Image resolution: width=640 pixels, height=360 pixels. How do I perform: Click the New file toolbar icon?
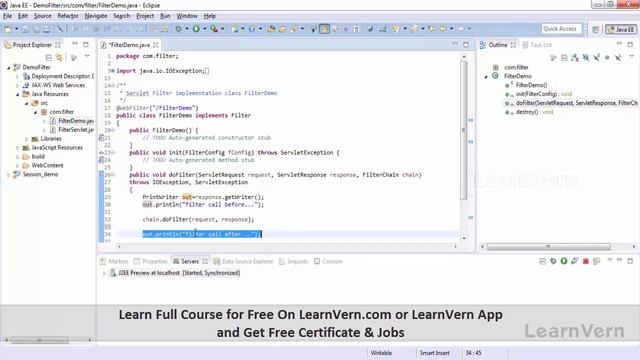tap(8, 29)
